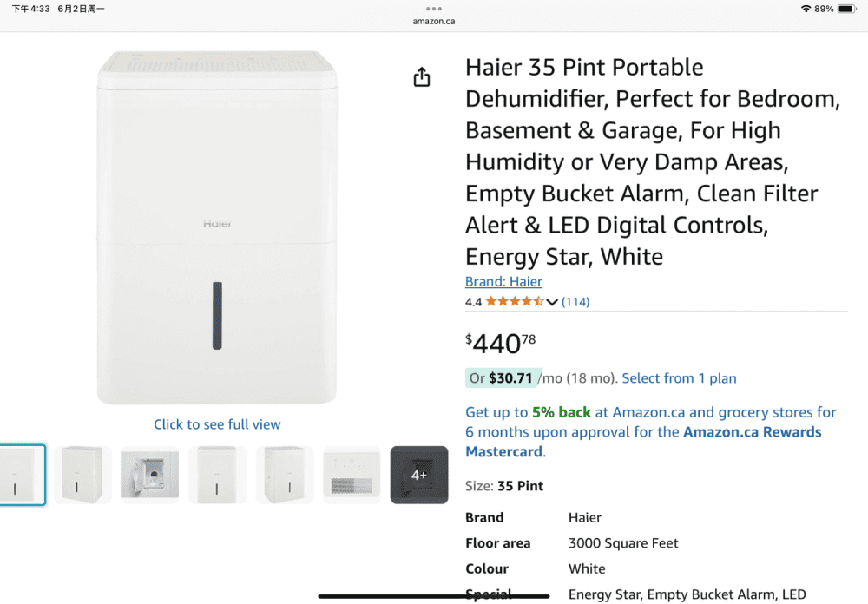Tap the amazon.ca address bar
The width and height of the screenshot is (868, 604).
434,21
